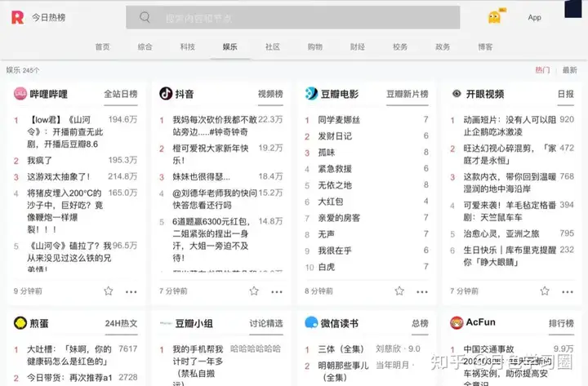Open Douban movie 亲爱的房客

click(x=339, y=218)
